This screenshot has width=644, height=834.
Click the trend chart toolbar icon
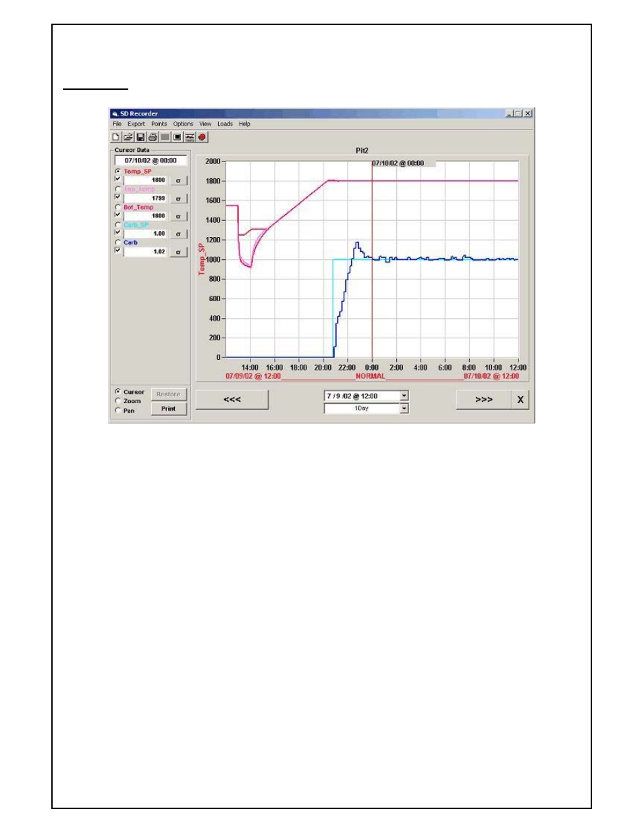(190, 137)
